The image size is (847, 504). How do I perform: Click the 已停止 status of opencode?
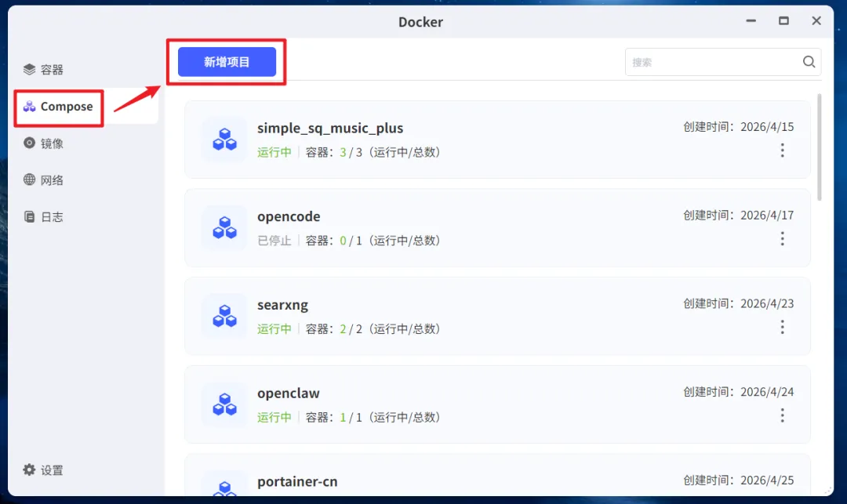pyautogui.click(x=274, y=241)
